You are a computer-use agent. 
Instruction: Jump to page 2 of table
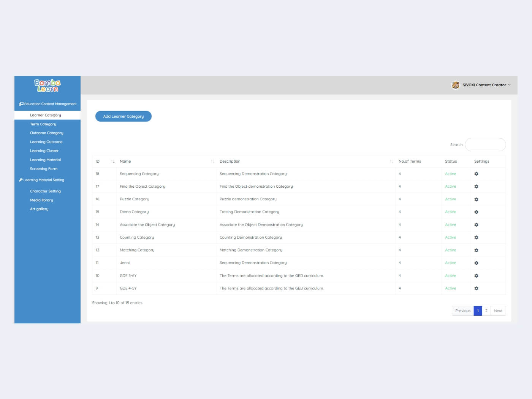pos(486,311)
